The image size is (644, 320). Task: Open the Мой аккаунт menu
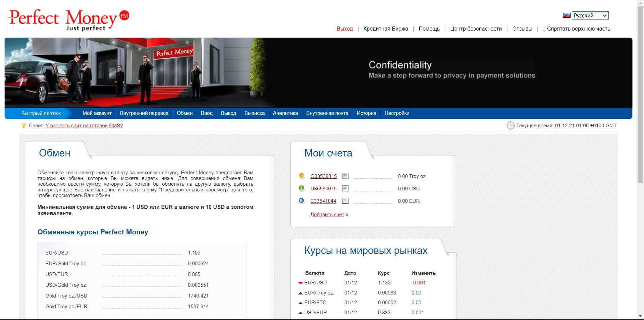97,113
